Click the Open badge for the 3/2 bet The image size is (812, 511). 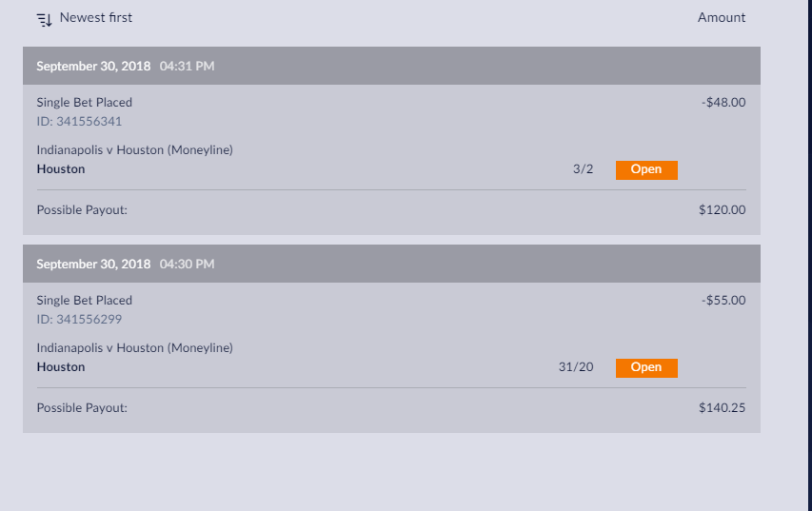point(646,169)
